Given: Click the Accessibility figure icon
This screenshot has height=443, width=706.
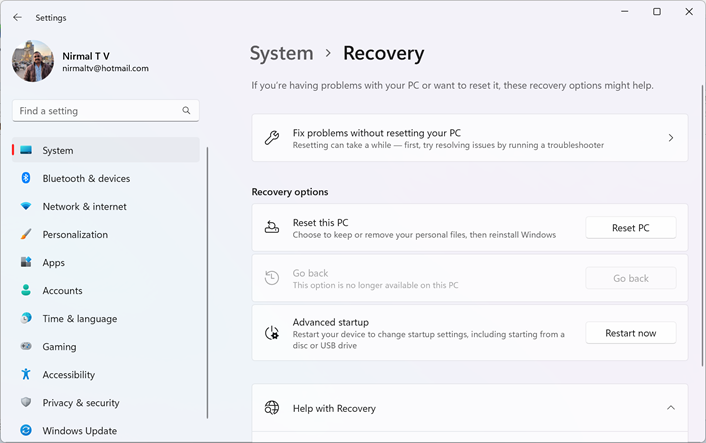Looking at the screenshot, I should point(26,374).
